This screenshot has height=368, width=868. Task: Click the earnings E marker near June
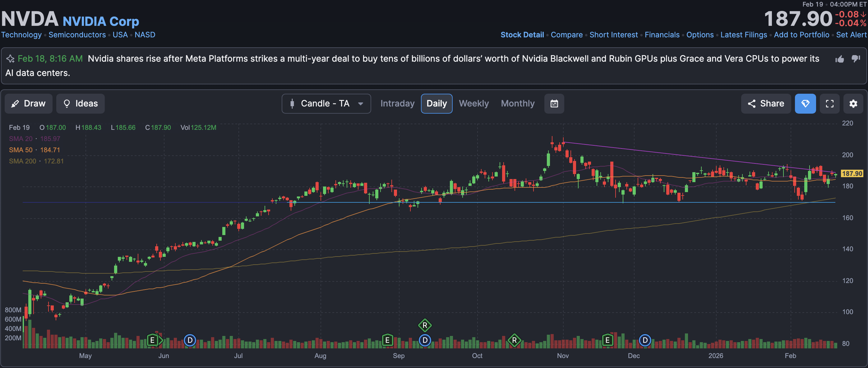pos(152,340)
